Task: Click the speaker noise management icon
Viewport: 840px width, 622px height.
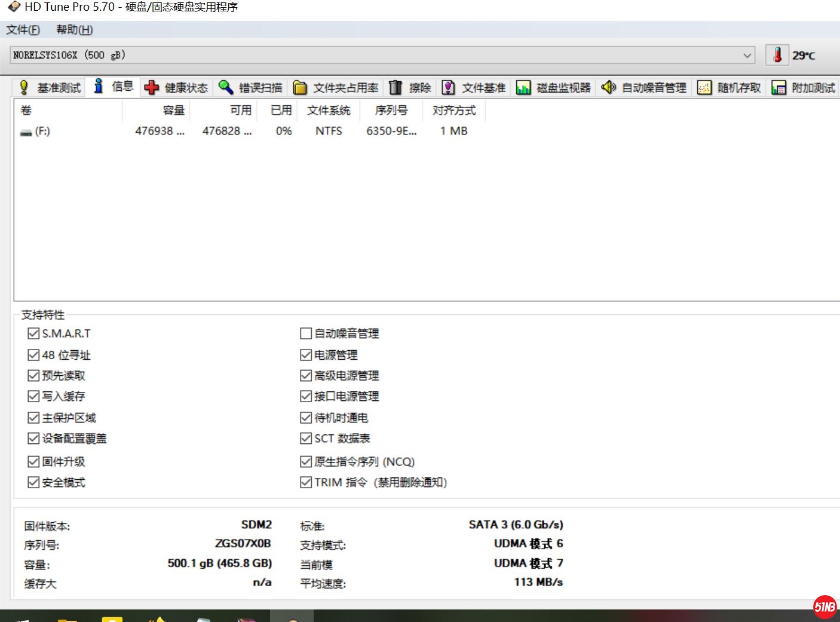Action: pyautogui.click(x=608, y=88)
